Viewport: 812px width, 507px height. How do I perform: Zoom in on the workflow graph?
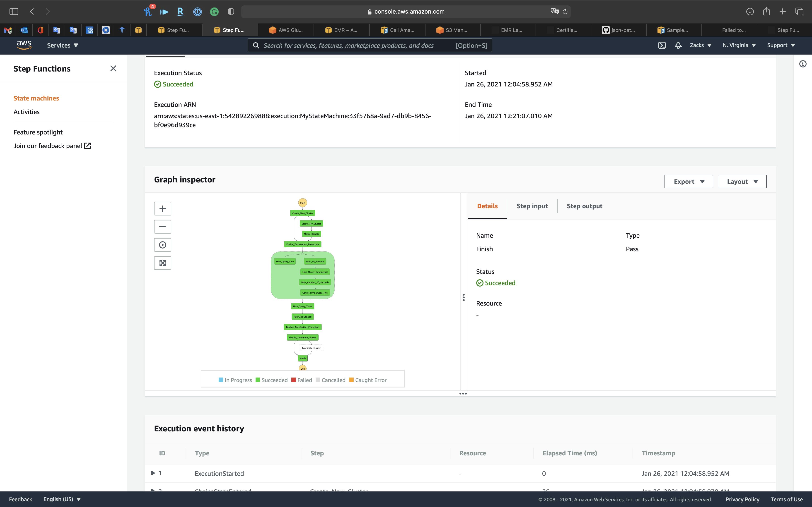click(x=162, y=208)
